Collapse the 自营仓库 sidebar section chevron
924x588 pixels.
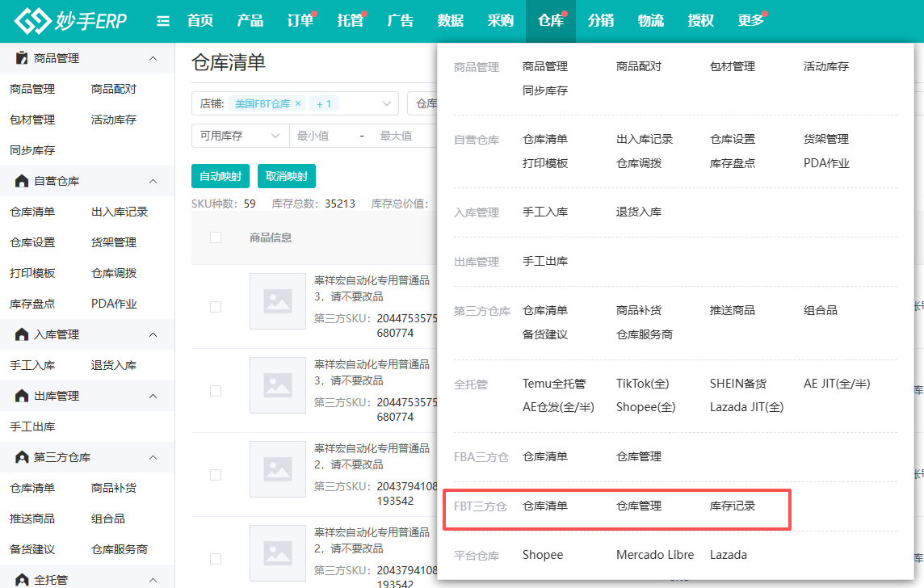click(153, 181)
